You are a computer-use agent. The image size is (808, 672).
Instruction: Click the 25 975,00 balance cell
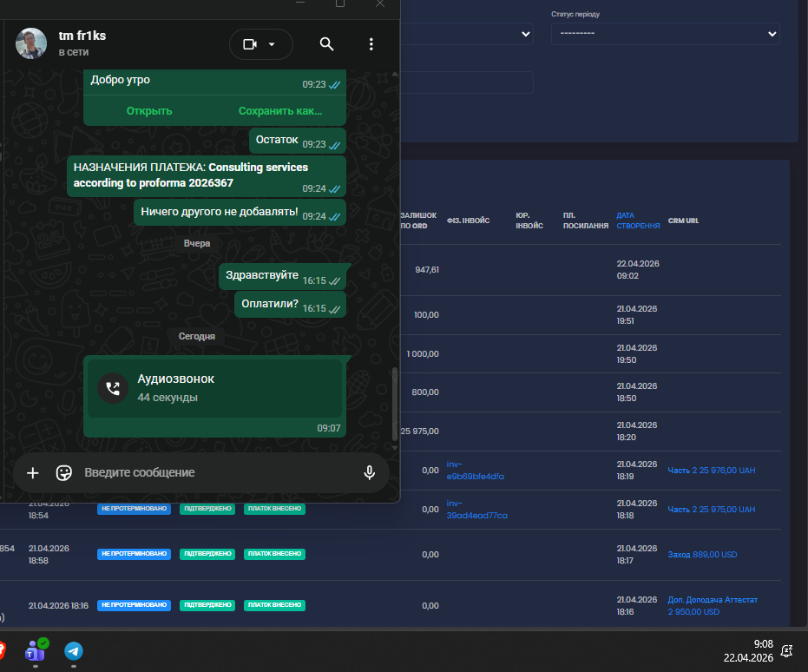point(419,432)
